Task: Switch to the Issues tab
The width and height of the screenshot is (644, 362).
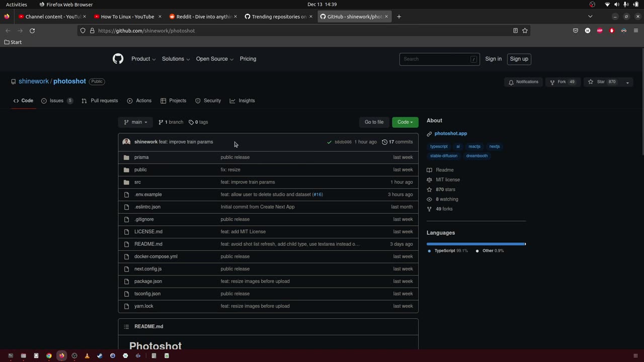Action: click(57, 101)
